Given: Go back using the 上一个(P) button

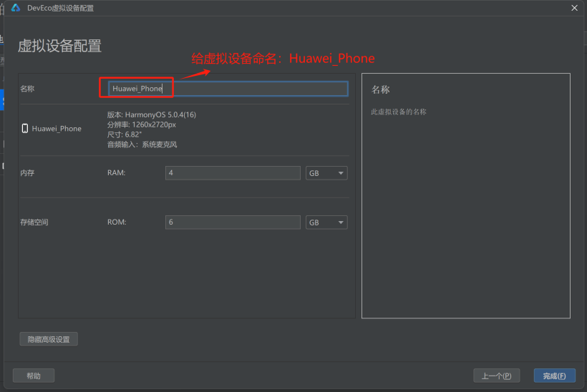Looking at the screenshot, I should 496,376.
